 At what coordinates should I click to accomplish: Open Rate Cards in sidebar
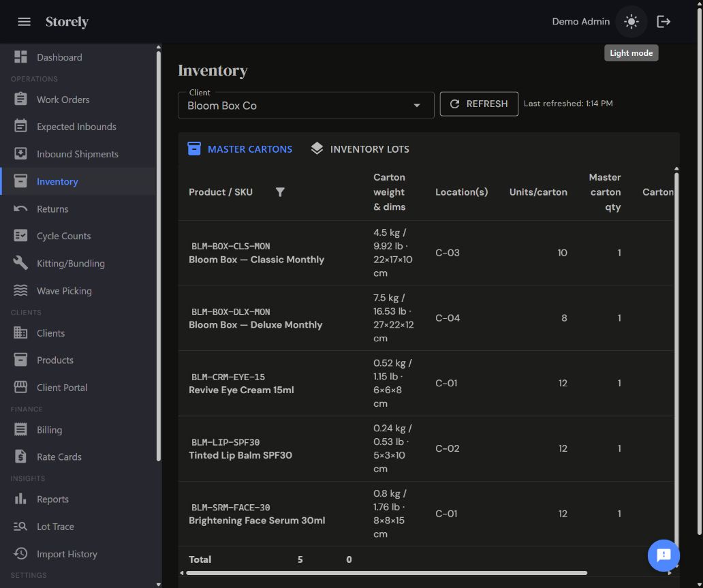(78, 457)
